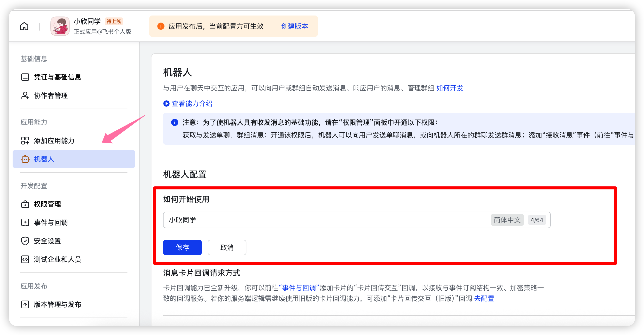
Task: Click the 权限管理 lock icon
Action: [25, 204]
